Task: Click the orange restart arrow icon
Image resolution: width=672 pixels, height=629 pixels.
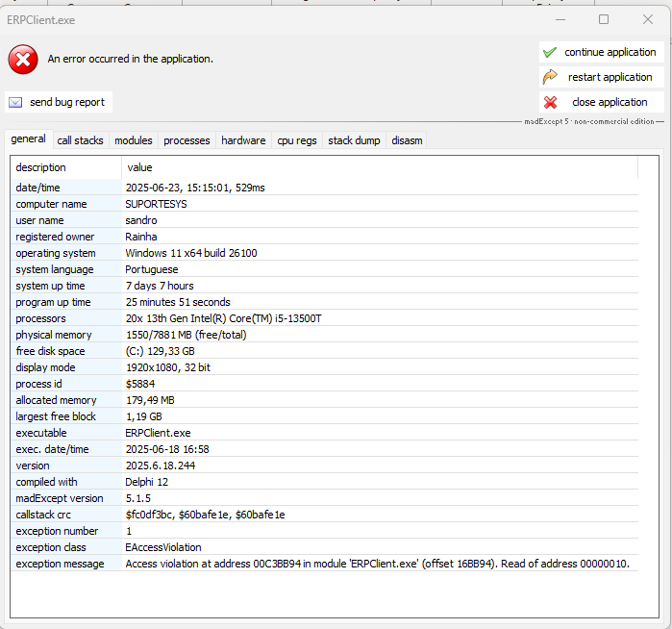Action: [x=550, y=77]
